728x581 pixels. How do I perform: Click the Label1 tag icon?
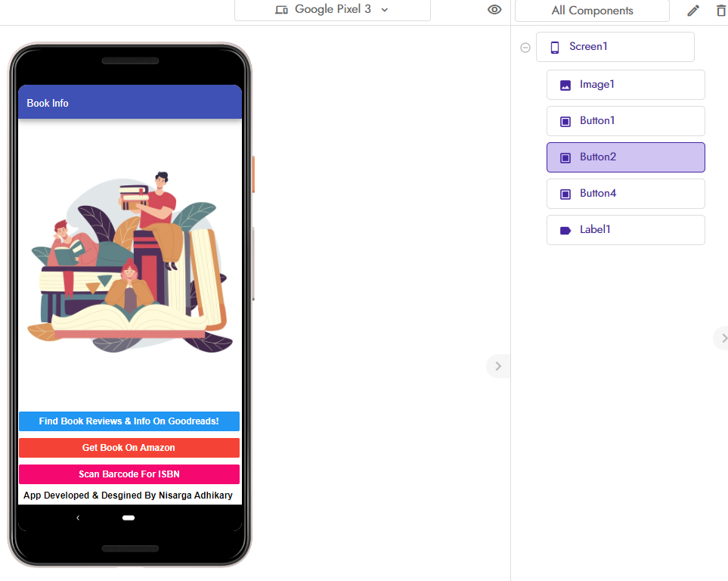coord(565,230)
